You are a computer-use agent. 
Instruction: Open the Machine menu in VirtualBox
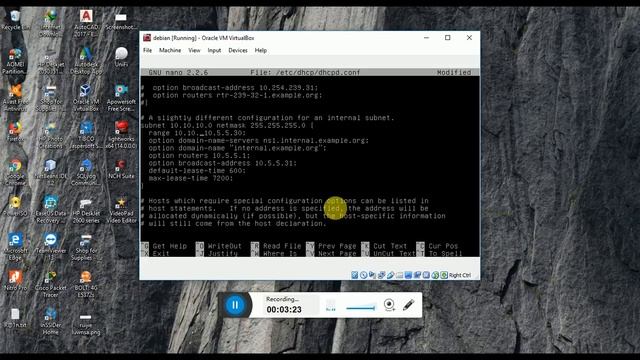click(x=170, y=50)
